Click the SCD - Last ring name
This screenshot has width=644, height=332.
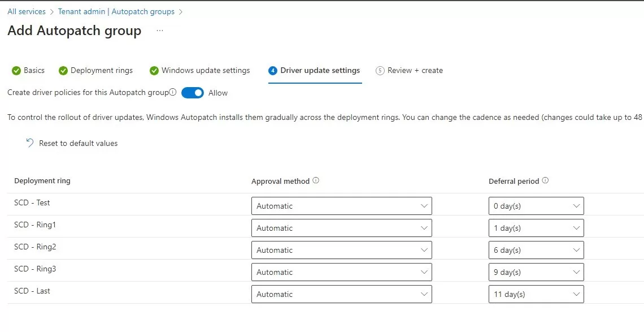point(32,291)
